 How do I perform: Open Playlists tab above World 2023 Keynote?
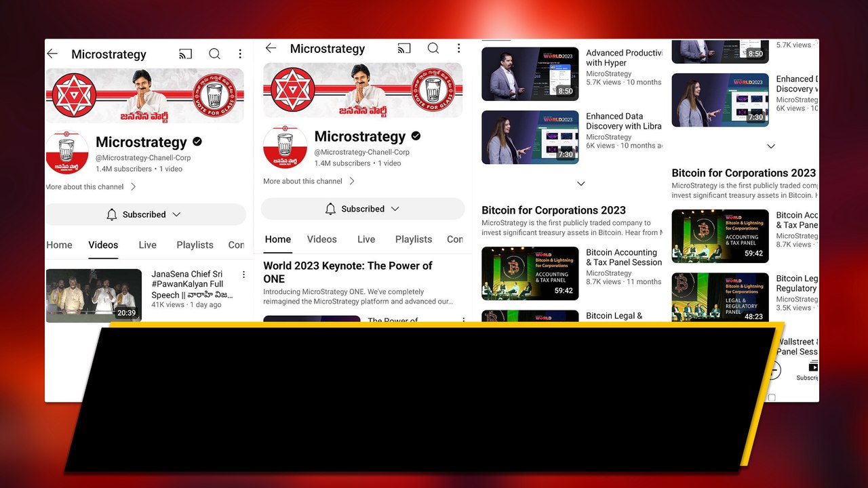pos(414,239)
